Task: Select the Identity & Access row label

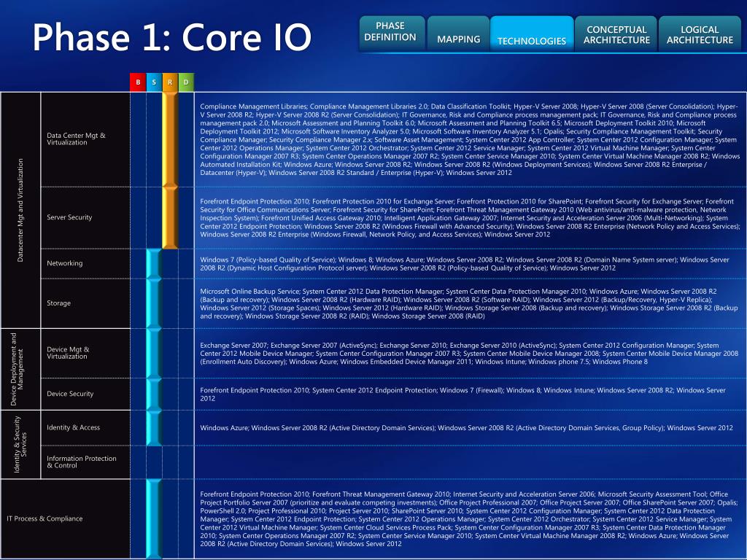Action: coord(74,427)
